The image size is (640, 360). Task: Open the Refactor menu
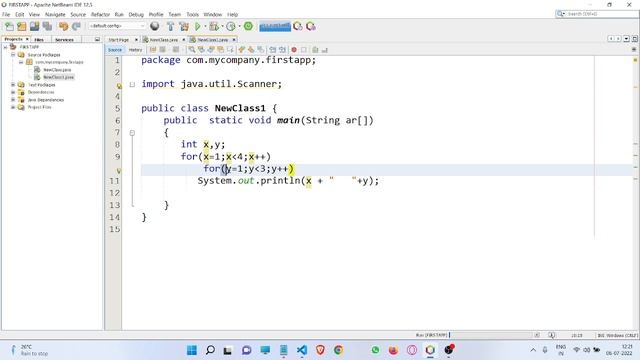(x=100, y=14)
